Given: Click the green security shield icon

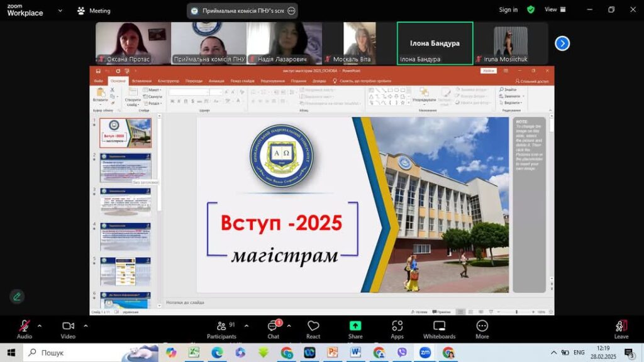Looking at the screenshot, I should (531, 9).
